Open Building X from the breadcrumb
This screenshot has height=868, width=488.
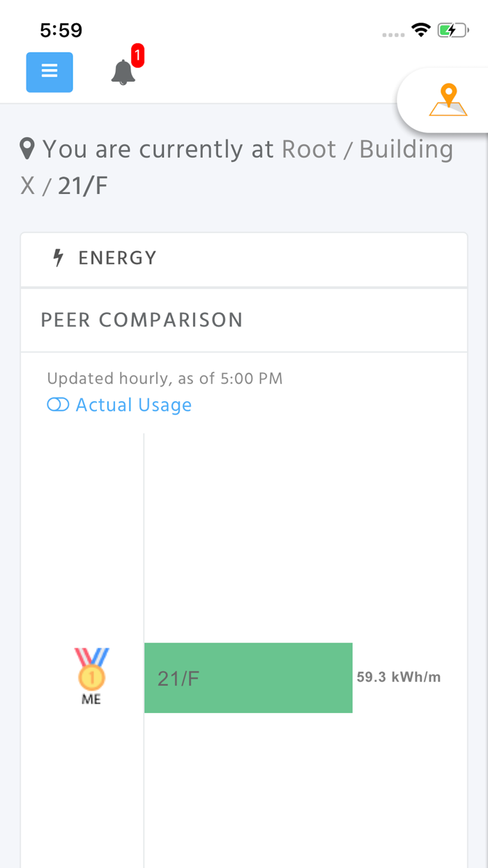[406, 149]
